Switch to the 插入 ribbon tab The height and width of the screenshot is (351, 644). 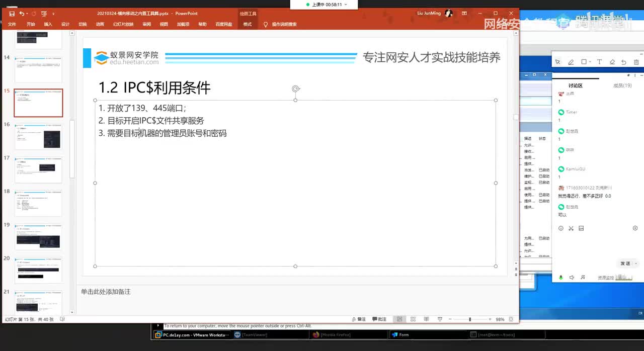click(x=48, y=24)
